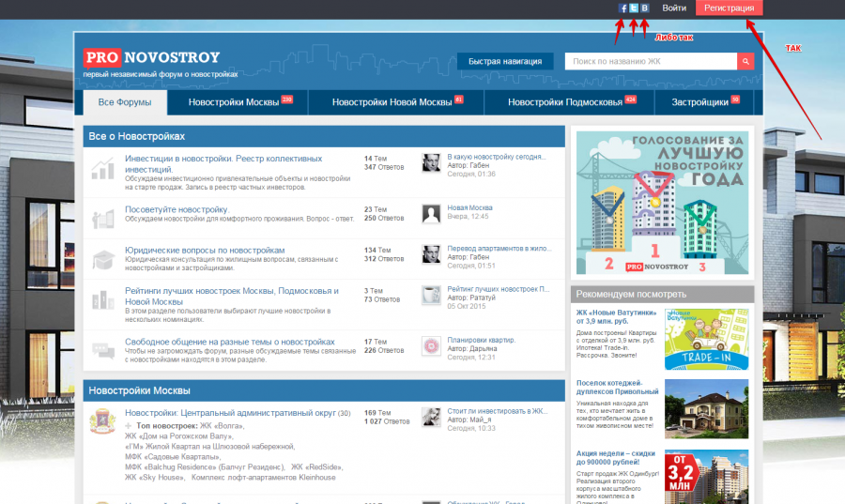Click the Новостройки Москвы section header
Screen dimensions: 845x504
pos(324,390)
